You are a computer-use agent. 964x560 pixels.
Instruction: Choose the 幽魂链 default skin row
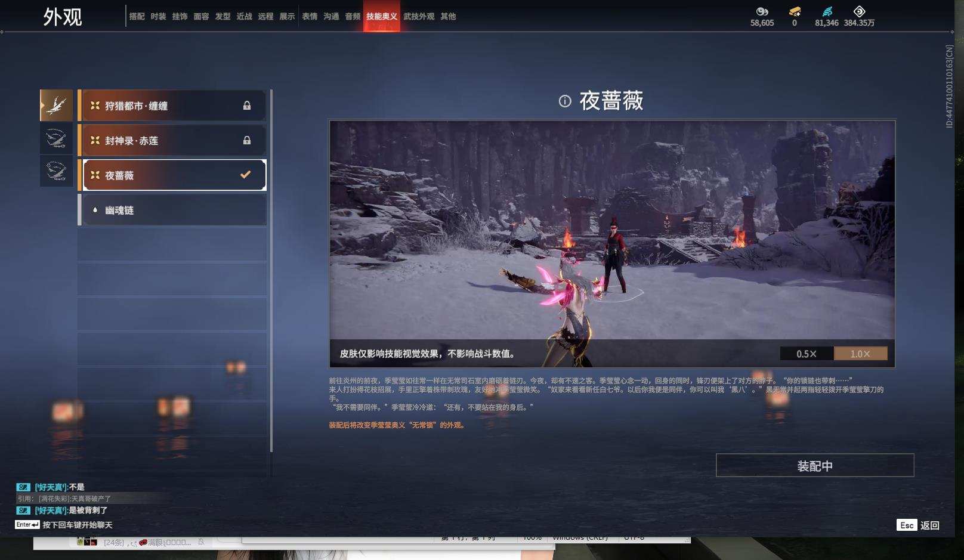point(172,210)
